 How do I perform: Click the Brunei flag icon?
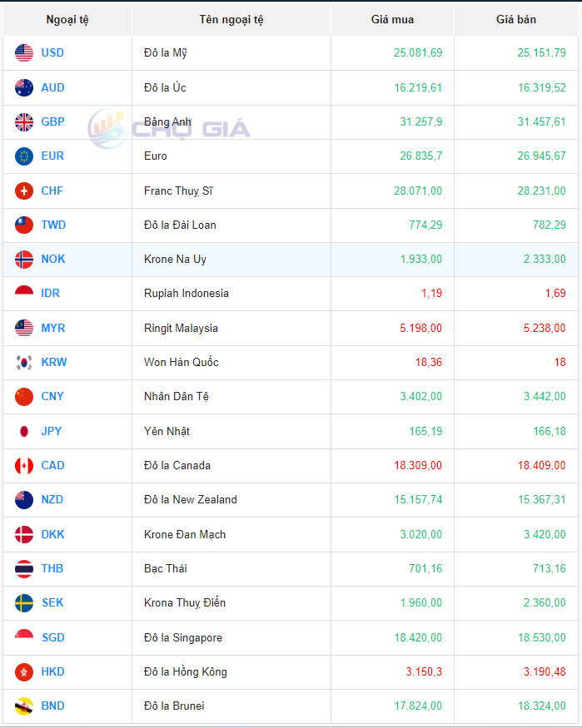click(x=24, y=706)
